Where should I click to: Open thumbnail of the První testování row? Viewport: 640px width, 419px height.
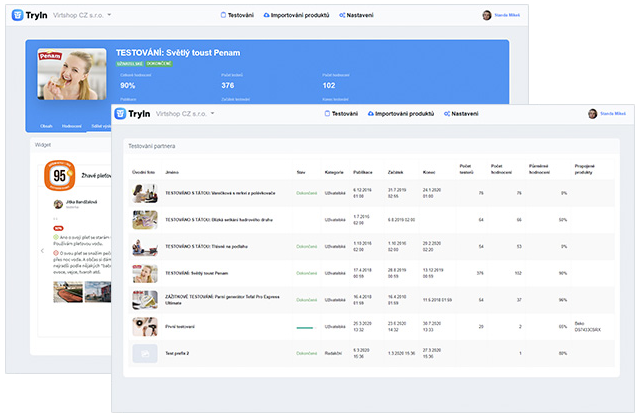(x=145, y=327)
